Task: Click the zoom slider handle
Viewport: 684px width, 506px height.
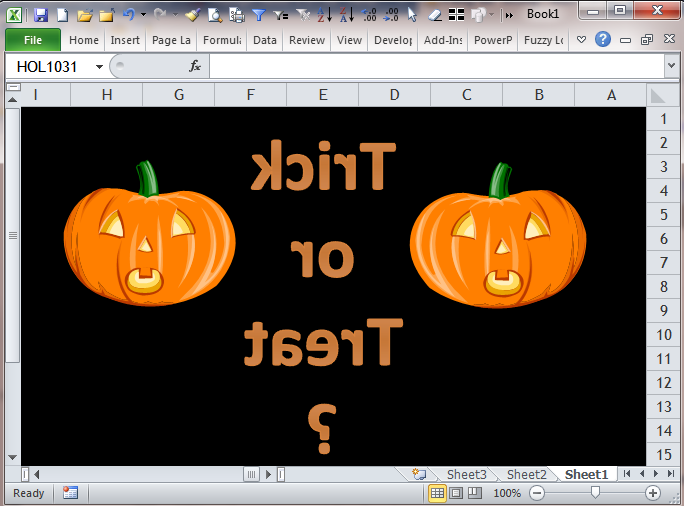Action: [596, 493]
